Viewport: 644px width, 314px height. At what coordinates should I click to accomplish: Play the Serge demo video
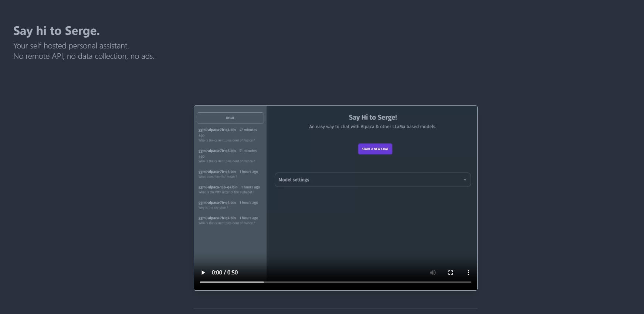click(203, 273)
